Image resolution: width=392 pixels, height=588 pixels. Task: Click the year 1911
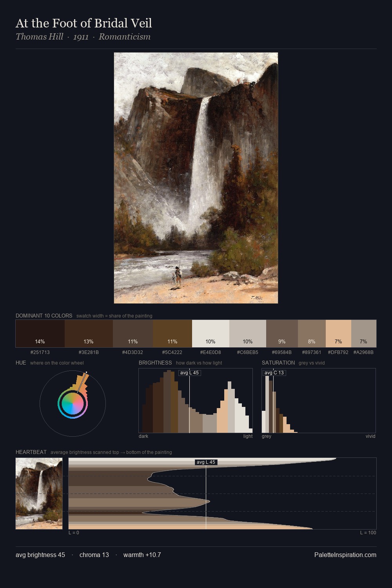pyautogui.click(x=81, y=37)
